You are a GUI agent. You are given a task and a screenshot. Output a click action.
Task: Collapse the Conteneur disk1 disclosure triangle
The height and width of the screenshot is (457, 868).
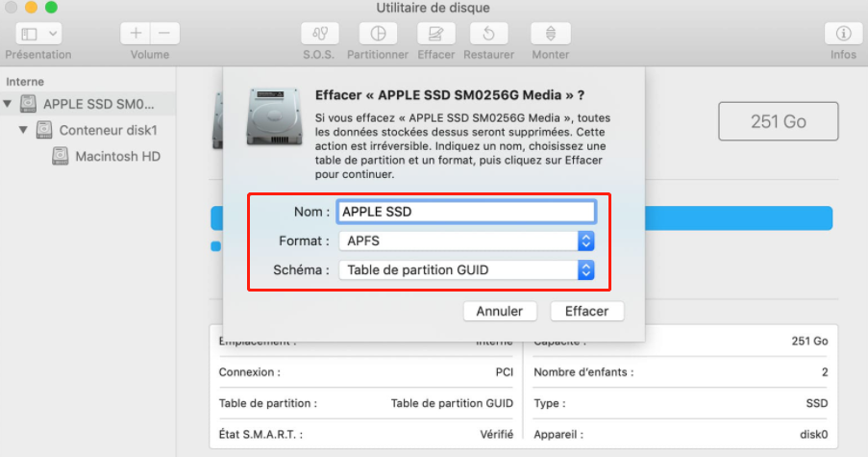[23, 130]
